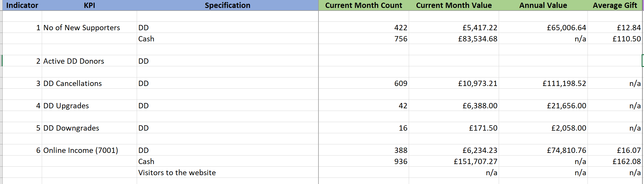Click DD specification for DD Upgrades
Screen dimensions: 644x184
(x=228, y=105)
